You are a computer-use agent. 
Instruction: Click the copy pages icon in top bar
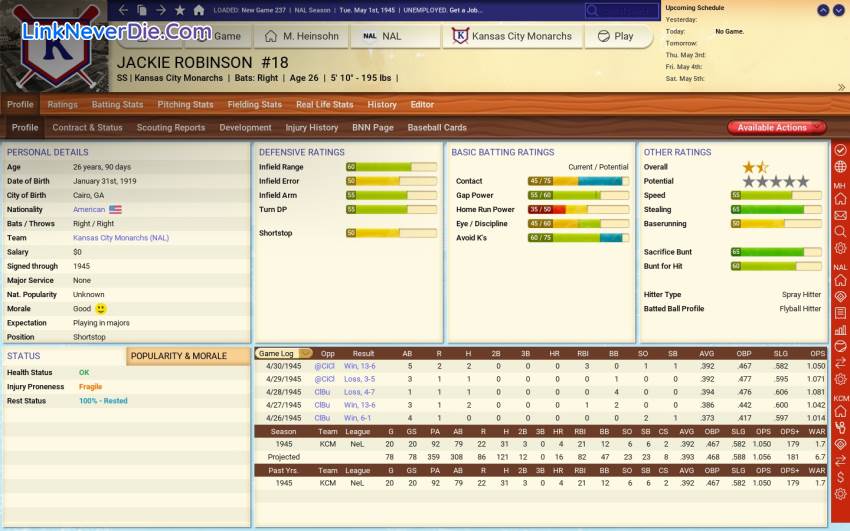(141, 10)
